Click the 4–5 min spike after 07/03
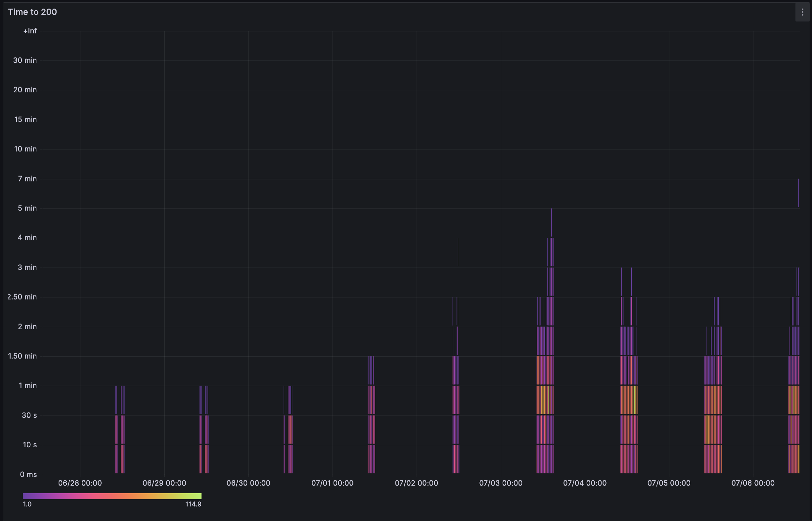 click(x=551, y=222)
